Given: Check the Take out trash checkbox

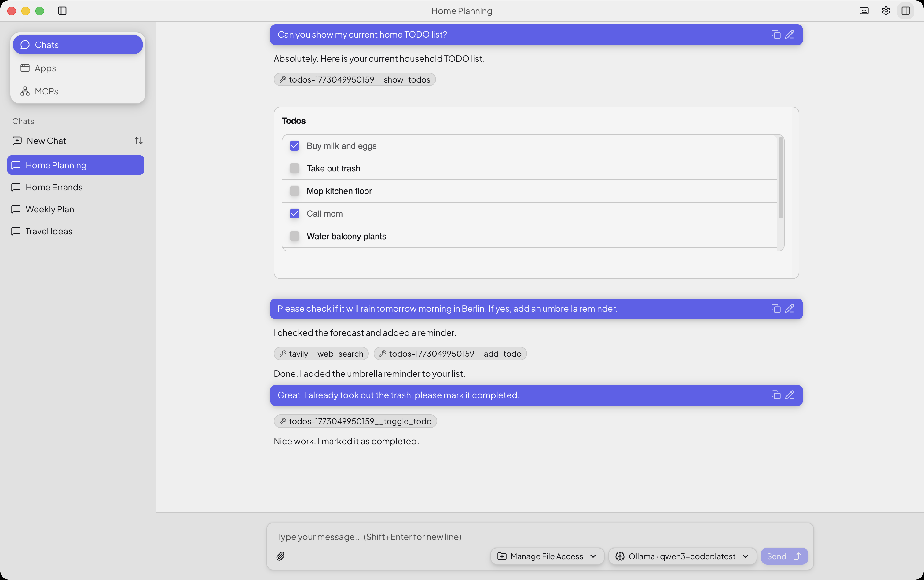Looking at the screenshot, I should (295, 168).
